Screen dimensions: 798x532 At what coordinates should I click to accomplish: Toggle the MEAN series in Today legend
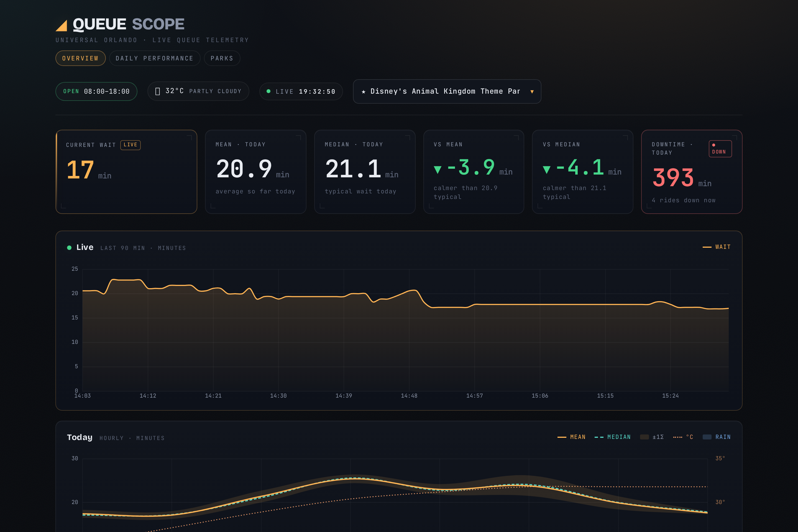571,437
